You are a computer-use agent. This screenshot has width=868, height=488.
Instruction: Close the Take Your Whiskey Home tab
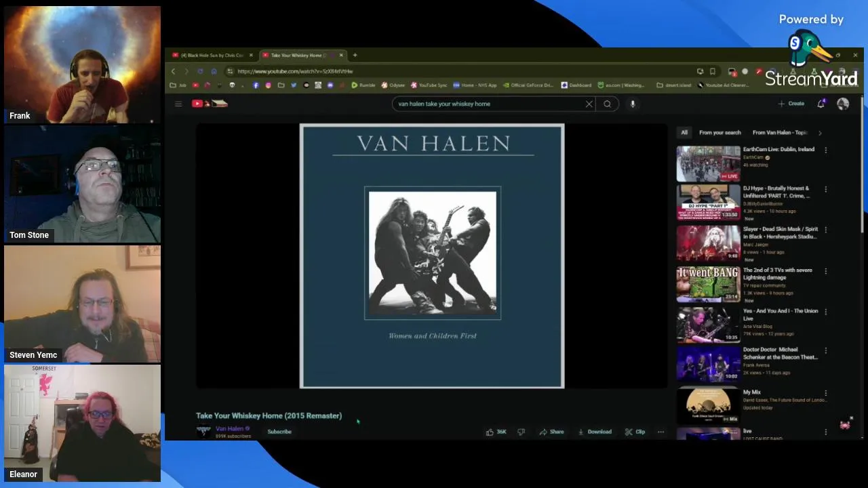pyautogui.click(x=341, y=55)
